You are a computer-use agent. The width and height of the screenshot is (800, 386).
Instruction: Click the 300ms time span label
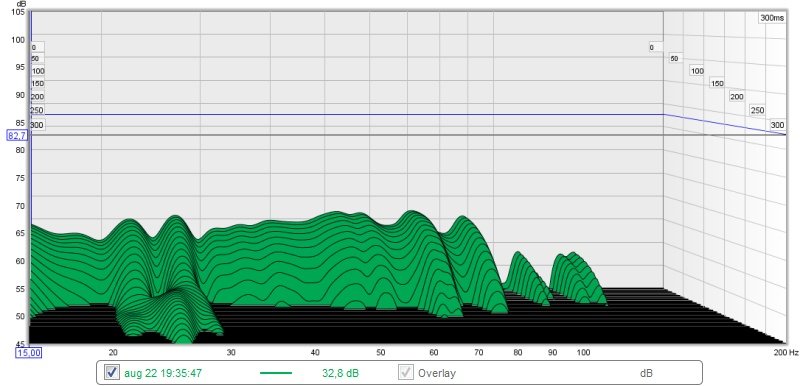click(x=771, y=18)
